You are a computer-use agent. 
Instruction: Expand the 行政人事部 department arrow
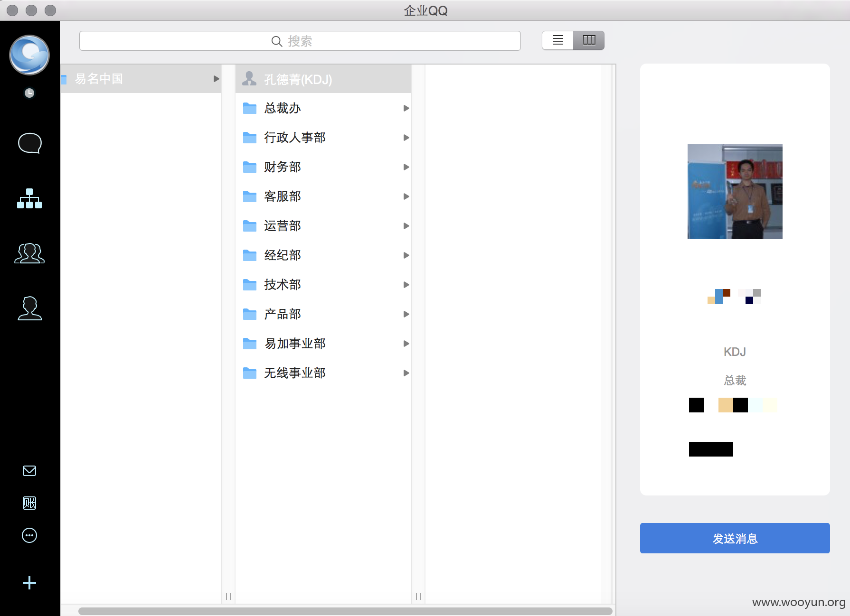(406, 138)
